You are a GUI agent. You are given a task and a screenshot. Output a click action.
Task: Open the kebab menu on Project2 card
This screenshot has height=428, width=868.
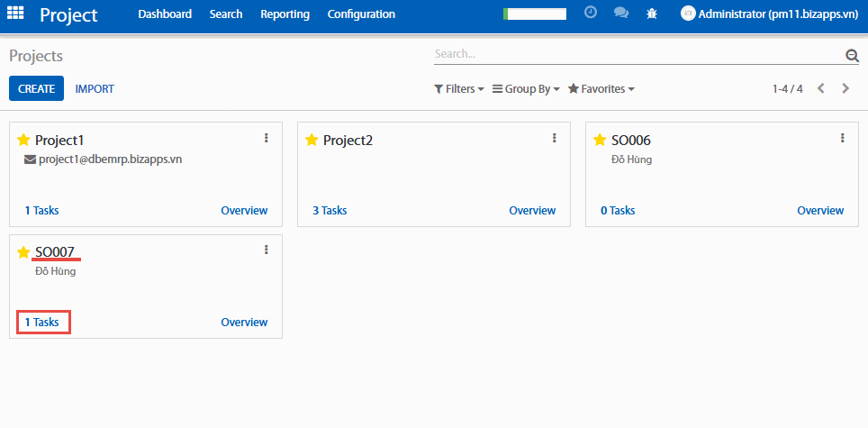[555, 138]
